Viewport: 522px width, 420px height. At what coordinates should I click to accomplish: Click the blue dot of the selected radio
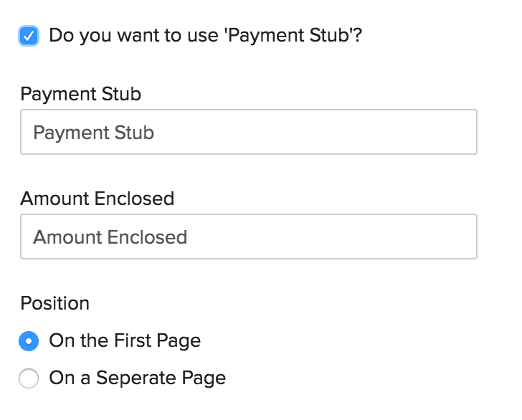click(x=29, y=341)
